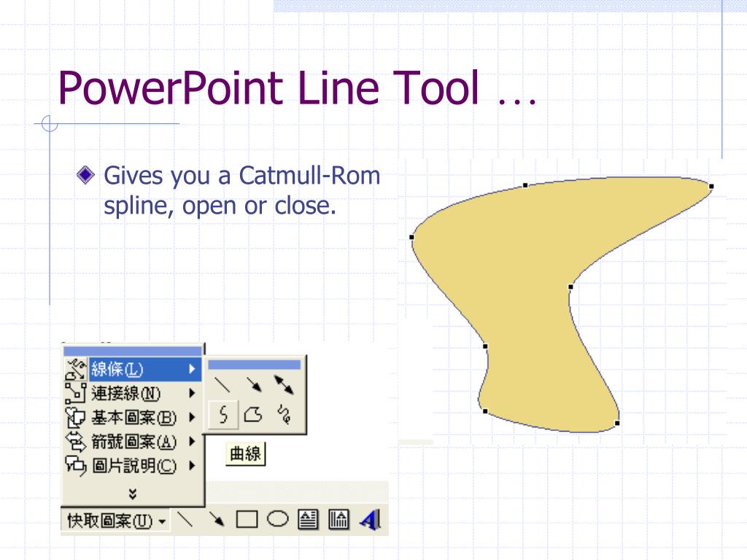Click the Lines submenu blue title bar
Image resolution: width=747 pixels, height=560 pixels.
click(x=255, y=365)
